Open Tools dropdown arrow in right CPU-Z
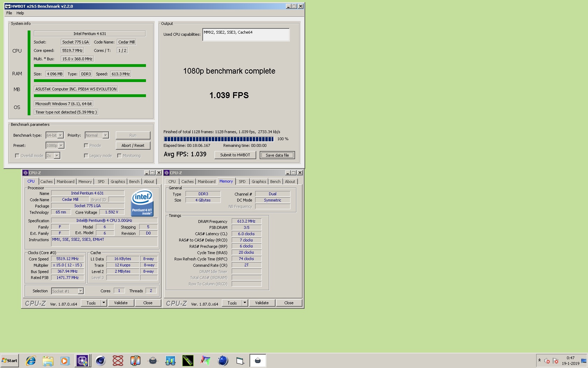The height and width of the screenshot is (368, 588). pyautogui.click(x=245, y=303)
